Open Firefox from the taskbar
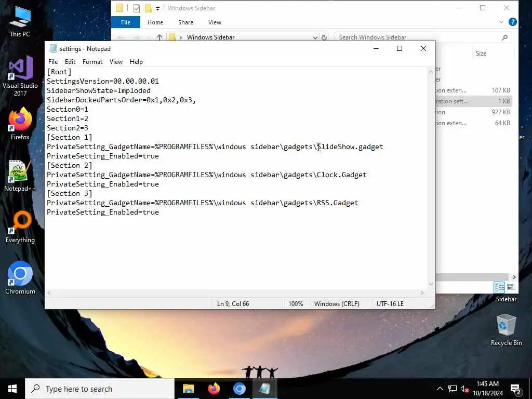Viewport: 532px width, 399px height. tap(214, 389)
